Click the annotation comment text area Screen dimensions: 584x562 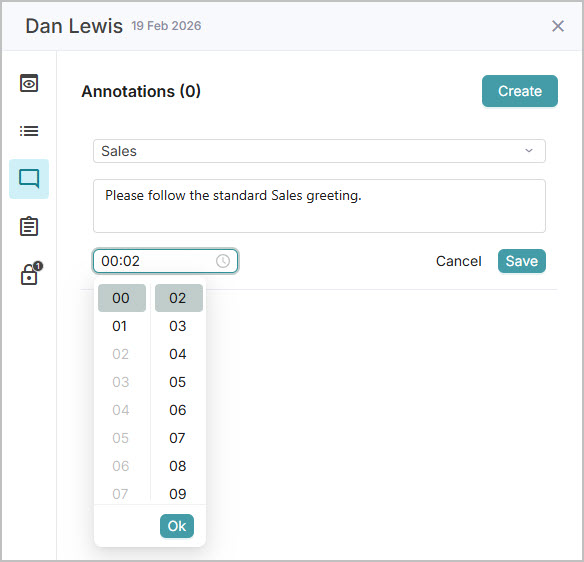(319, 206)
